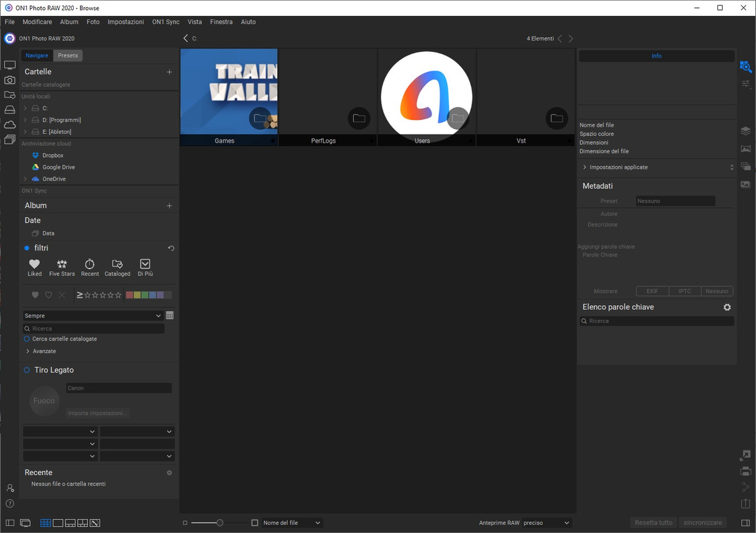This screenshot has height=533, width=756.
Task: Open the help question mark icon
Action: coord(9,504)
